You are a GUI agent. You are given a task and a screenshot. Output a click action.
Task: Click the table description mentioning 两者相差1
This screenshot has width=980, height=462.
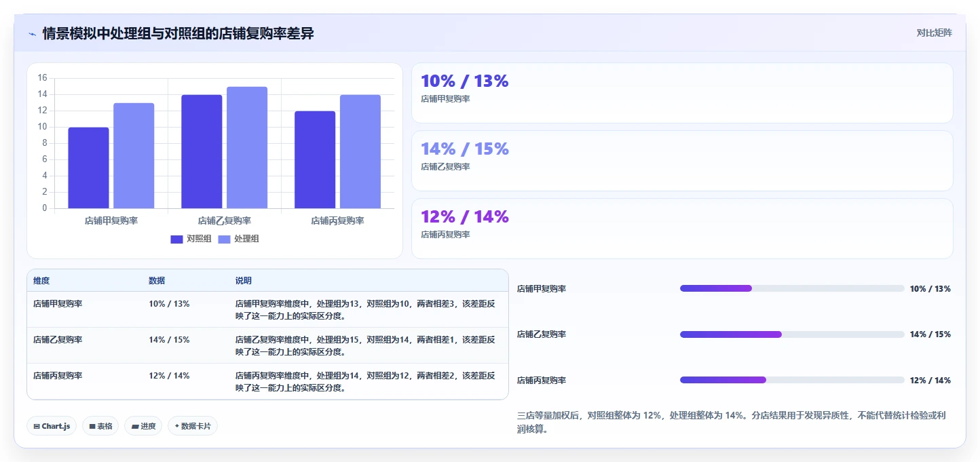(x=365, y=346)
